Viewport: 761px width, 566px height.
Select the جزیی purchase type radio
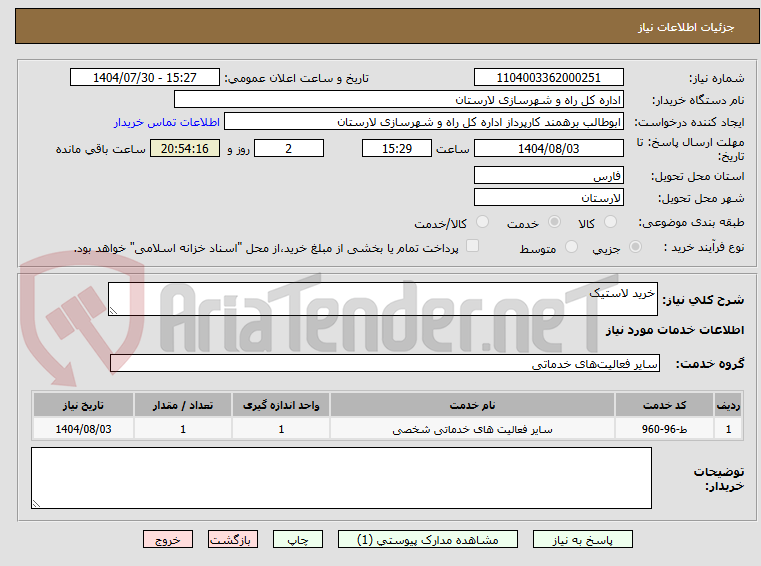(x=635, y=247)
